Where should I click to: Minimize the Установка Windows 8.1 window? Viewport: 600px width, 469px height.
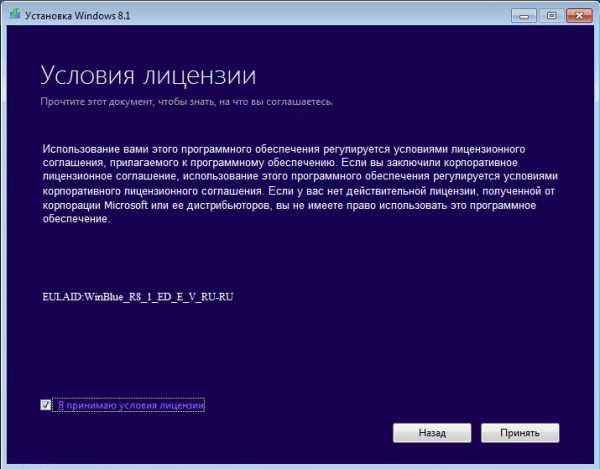(x=524, y=16)
